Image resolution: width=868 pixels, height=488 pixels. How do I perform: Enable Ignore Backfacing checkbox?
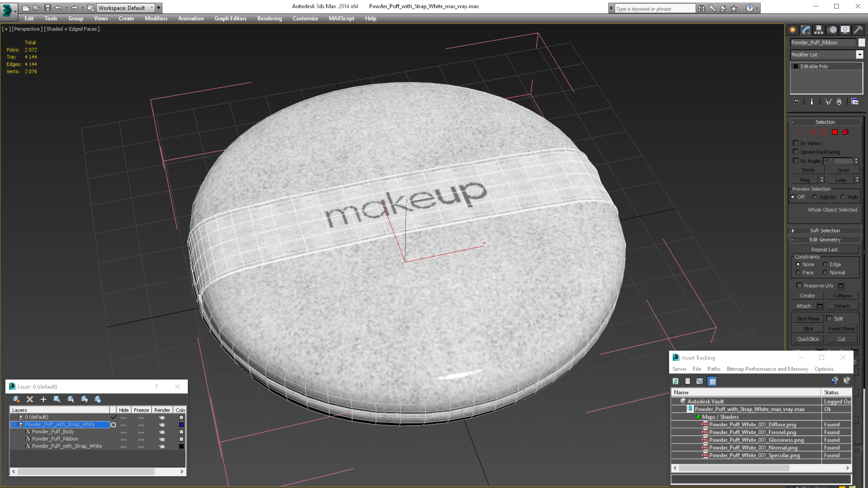pos(796,152)
